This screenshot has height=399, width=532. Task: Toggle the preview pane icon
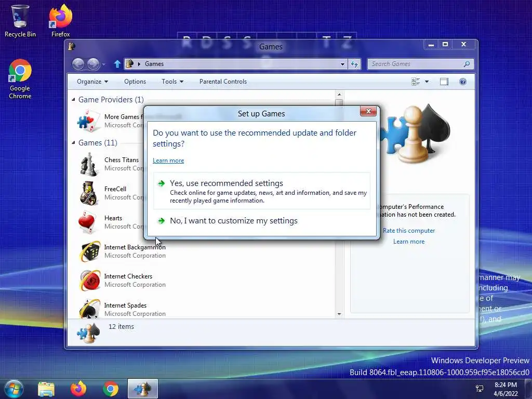444,82
